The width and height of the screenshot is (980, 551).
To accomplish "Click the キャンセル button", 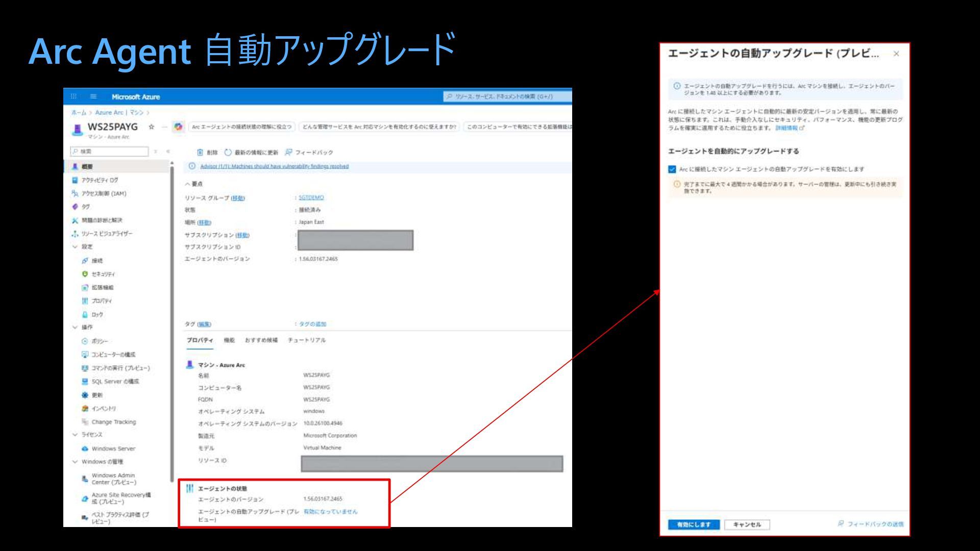I will 747,524.
